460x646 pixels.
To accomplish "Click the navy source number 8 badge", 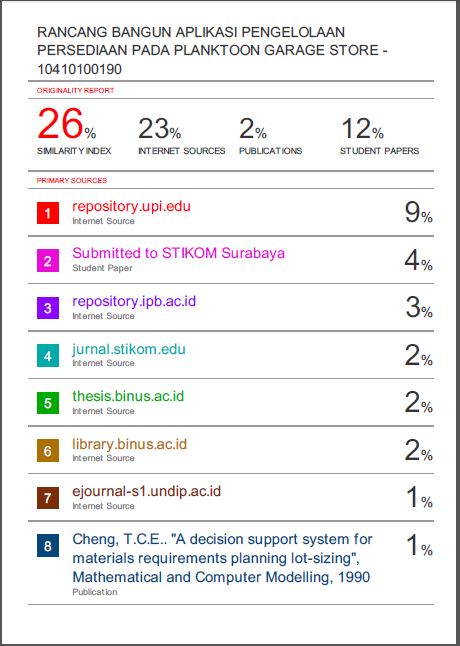I will pos(48,546).
